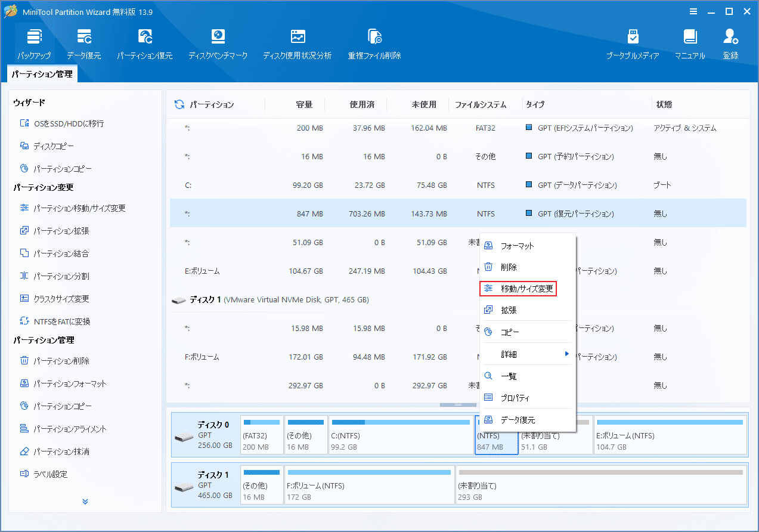
Task: Open the マニュアル icon
Action: click(690, 45)
